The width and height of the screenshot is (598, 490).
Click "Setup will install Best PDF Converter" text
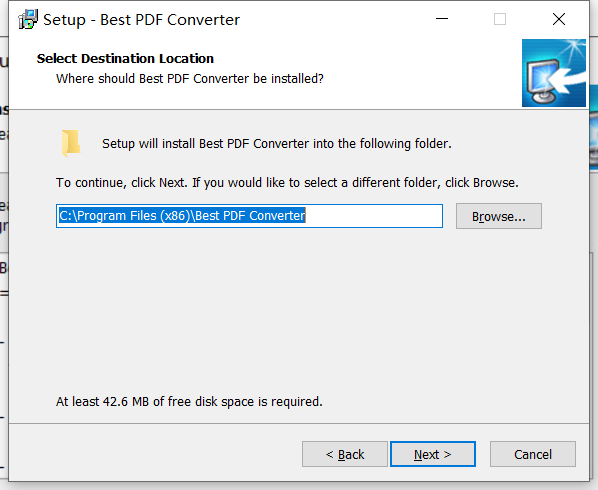(x=276, y=144)
